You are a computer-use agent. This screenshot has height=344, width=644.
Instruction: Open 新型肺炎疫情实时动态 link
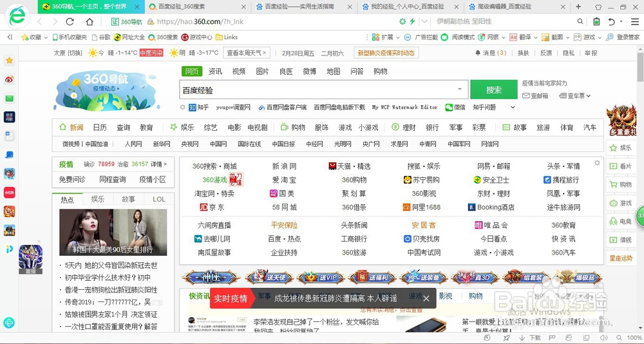pyautogui.click(x=386, y=53)
